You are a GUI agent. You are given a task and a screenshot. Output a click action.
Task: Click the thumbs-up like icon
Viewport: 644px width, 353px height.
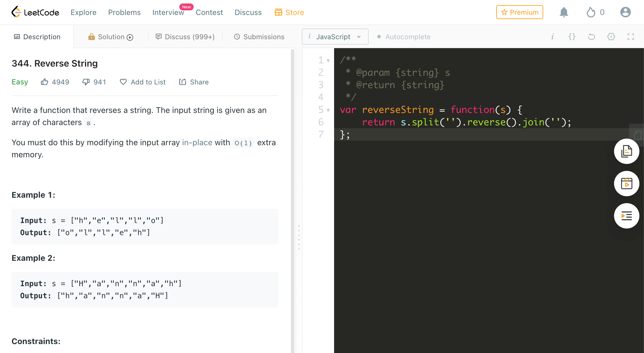point(44,82)
